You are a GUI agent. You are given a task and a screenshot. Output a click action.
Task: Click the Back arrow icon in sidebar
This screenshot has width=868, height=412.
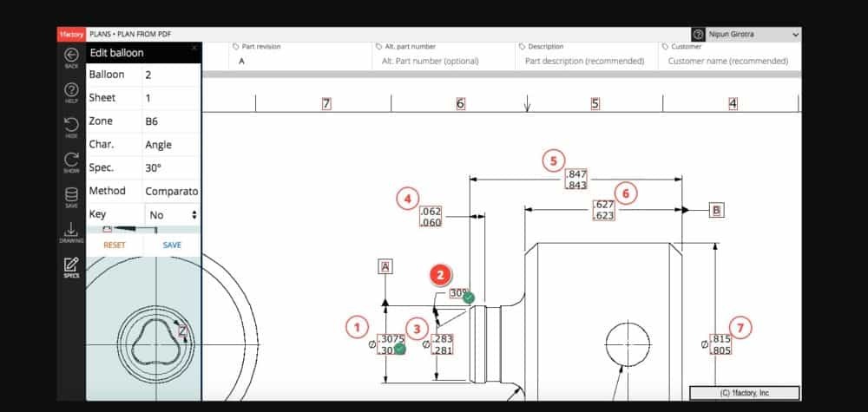click(71, 56)
